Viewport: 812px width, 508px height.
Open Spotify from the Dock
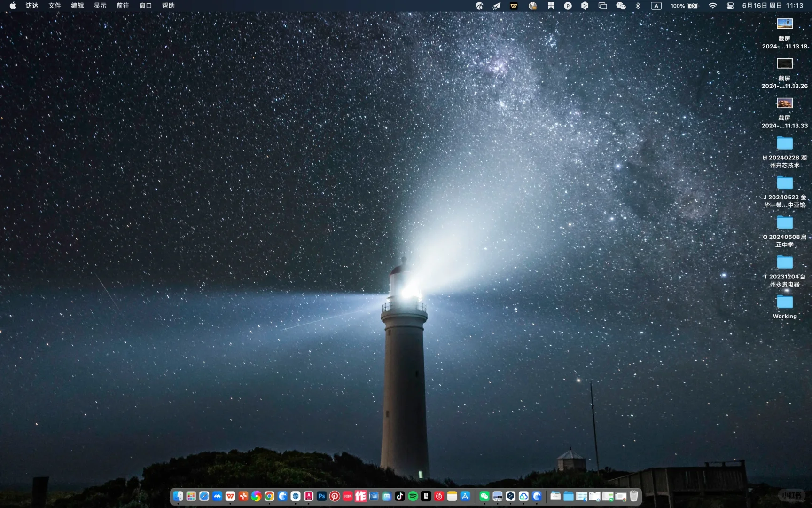coord(413,496)
